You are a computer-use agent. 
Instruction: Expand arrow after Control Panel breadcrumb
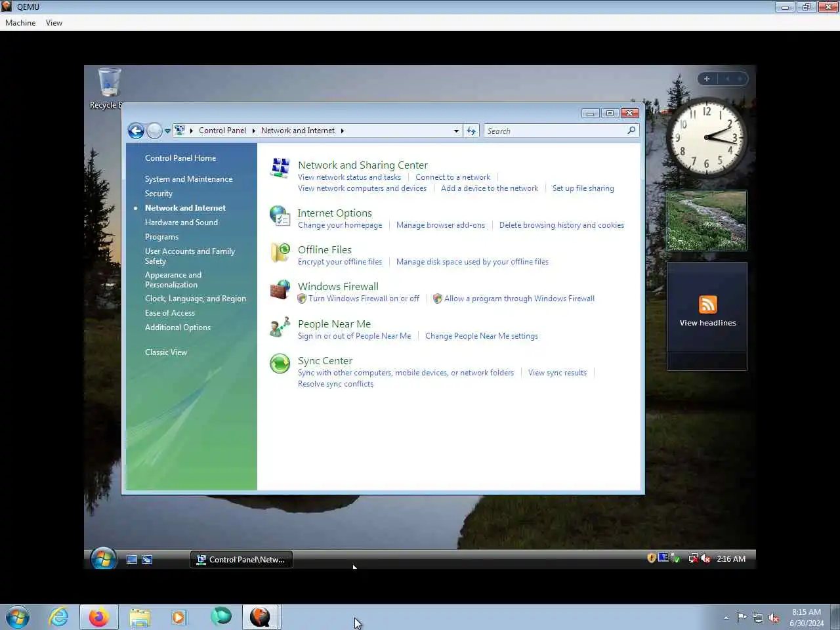tap(253, 131)
